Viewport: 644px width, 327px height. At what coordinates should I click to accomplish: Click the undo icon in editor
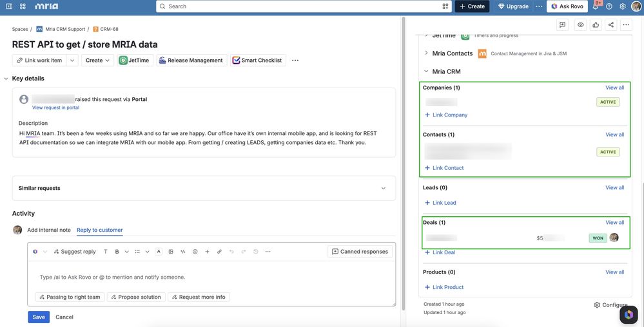[x=231, y=252]
